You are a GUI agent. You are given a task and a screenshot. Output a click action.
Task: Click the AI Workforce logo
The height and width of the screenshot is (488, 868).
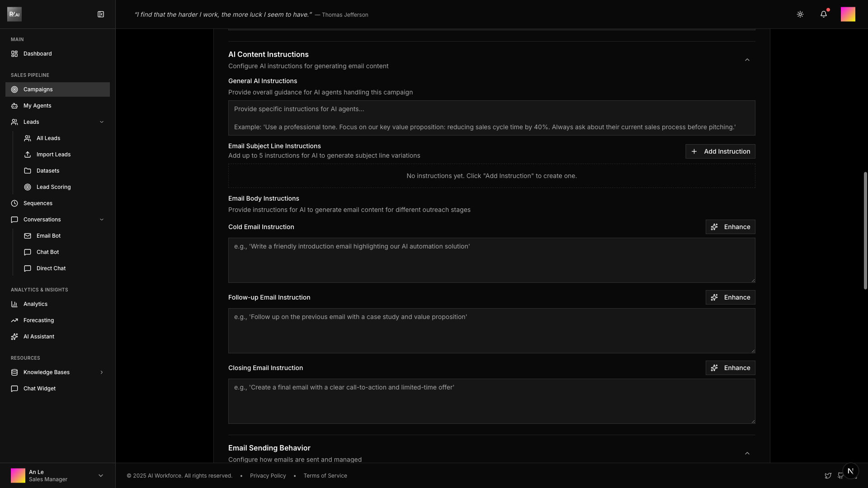(14, 14)
